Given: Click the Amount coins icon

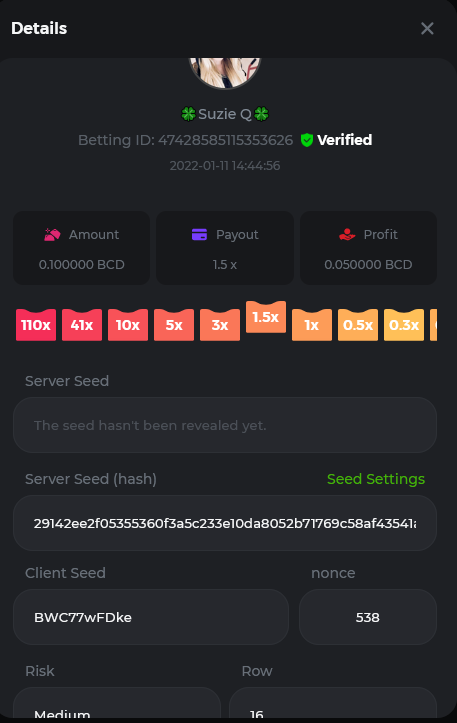Looking at the screenshot, I should (52, 235).
